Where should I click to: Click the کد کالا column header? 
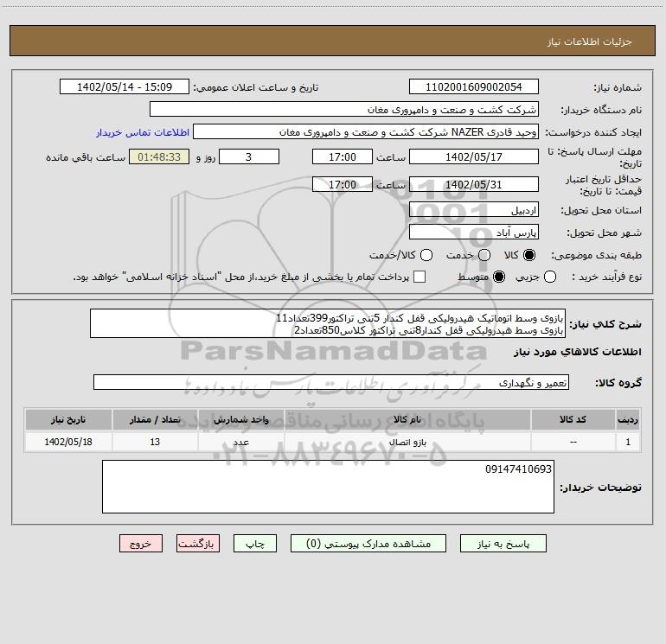(573, 419)
